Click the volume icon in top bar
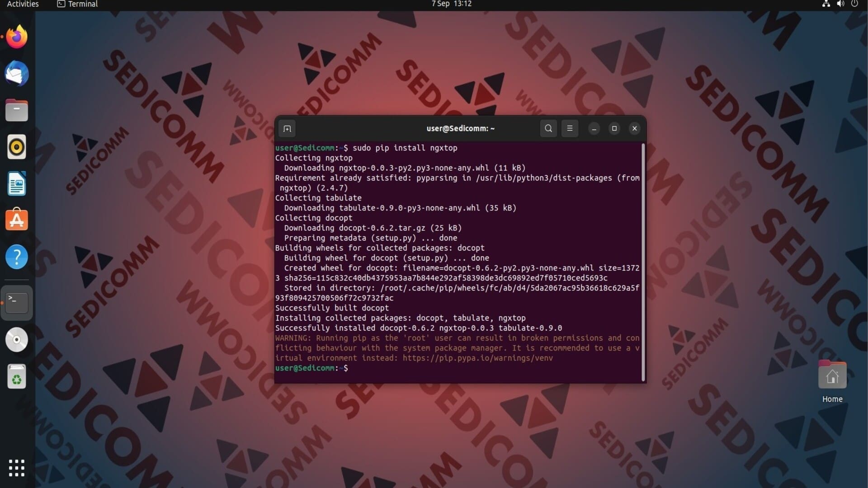 click(x=840, y=4)
